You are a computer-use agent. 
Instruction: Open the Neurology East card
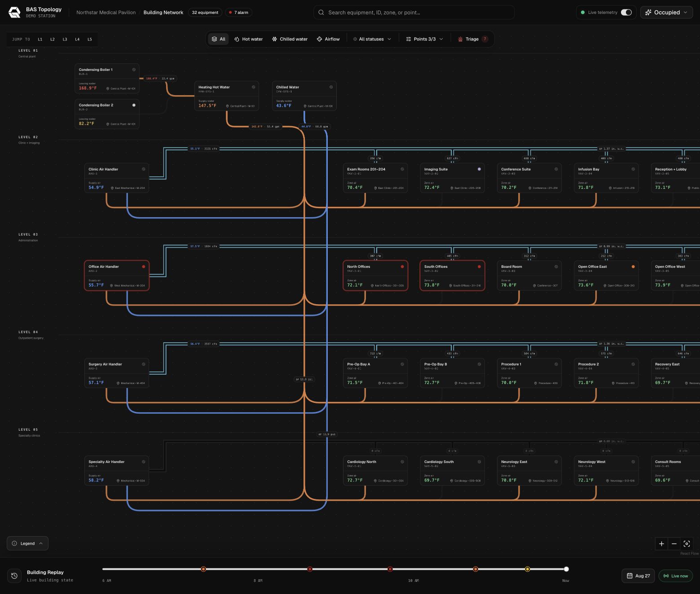(x=529, y=471)
